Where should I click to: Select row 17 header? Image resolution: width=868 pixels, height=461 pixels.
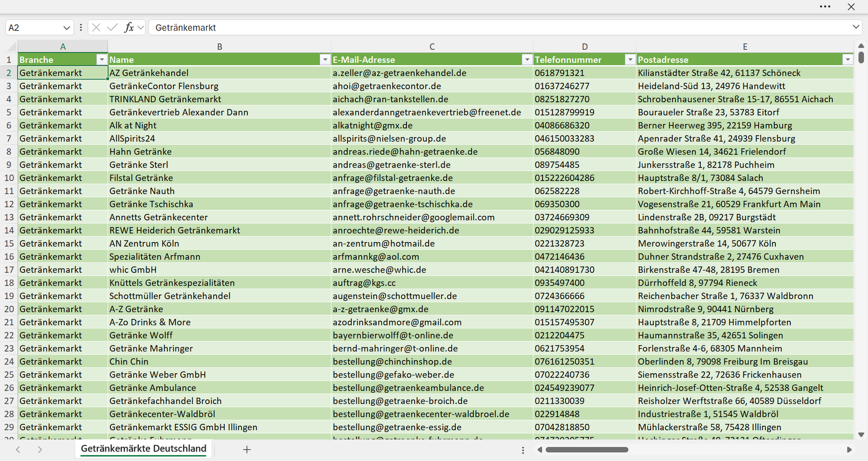click(x=9, y=269)
